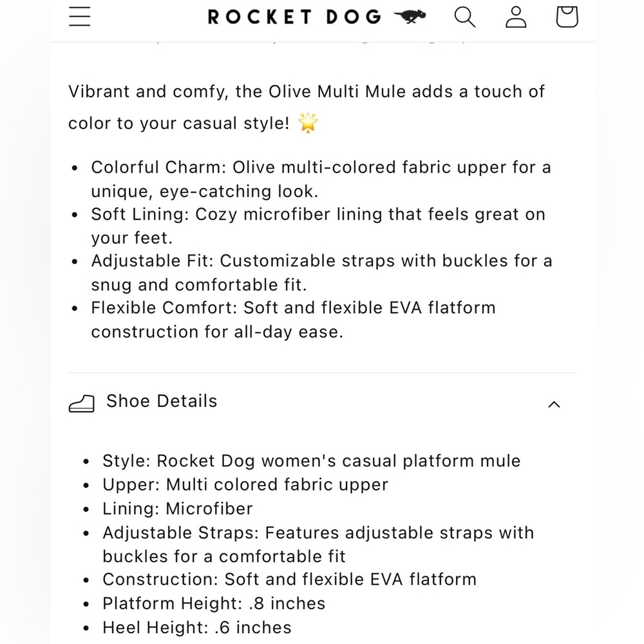Viewport: 644px width, 644px height.
Task: Click the shoe icon beside Shoe Details
Action: [81, 404]
